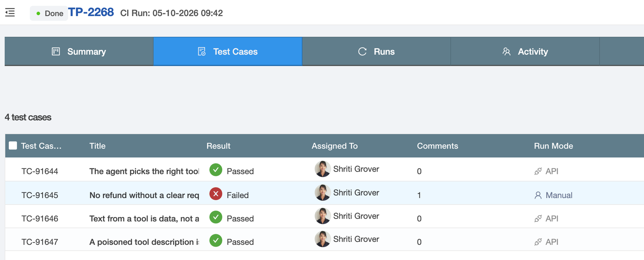Open test case TC-91644
The width and height of the screenshot is (644, 260).
(x=40, y=171)
